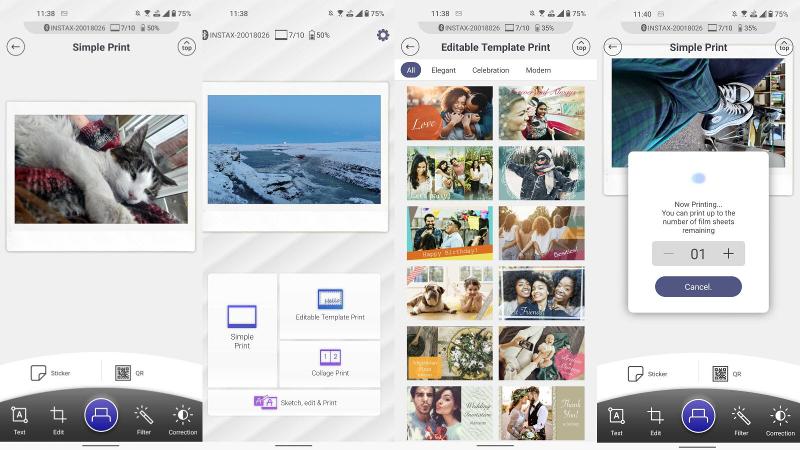Select the Celebration template category
The width and height of the screenshot is (800, 450).
click(490, 70)
